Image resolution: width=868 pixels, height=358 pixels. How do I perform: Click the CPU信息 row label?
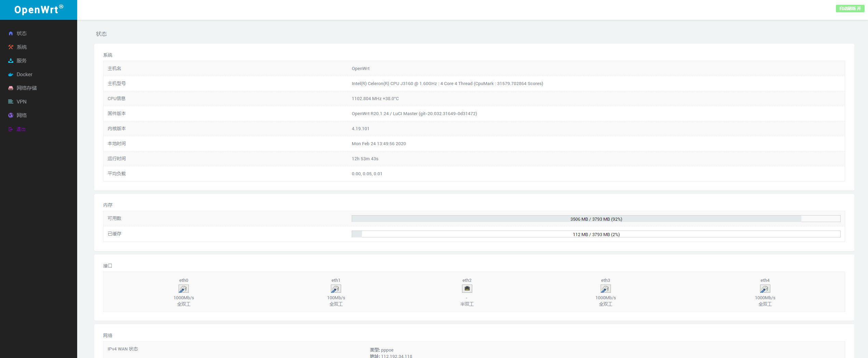[x=117, y=99]
